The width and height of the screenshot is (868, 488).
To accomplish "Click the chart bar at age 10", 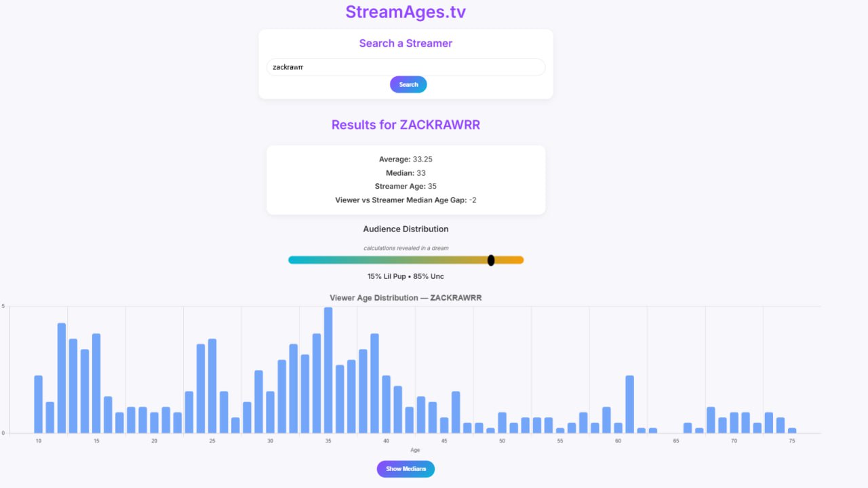I will click(39, 404).
